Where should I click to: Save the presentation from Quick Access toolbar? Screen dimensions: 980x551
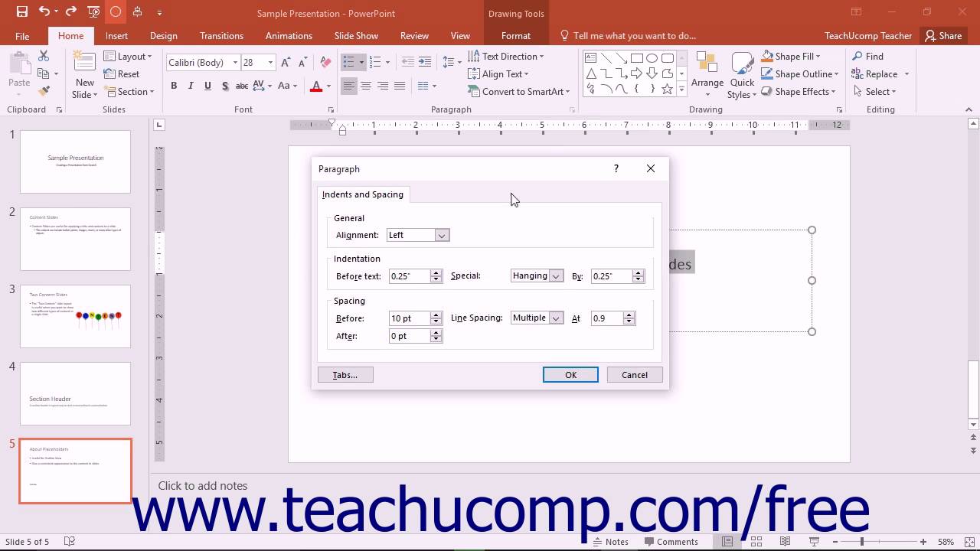coord(21,11)
